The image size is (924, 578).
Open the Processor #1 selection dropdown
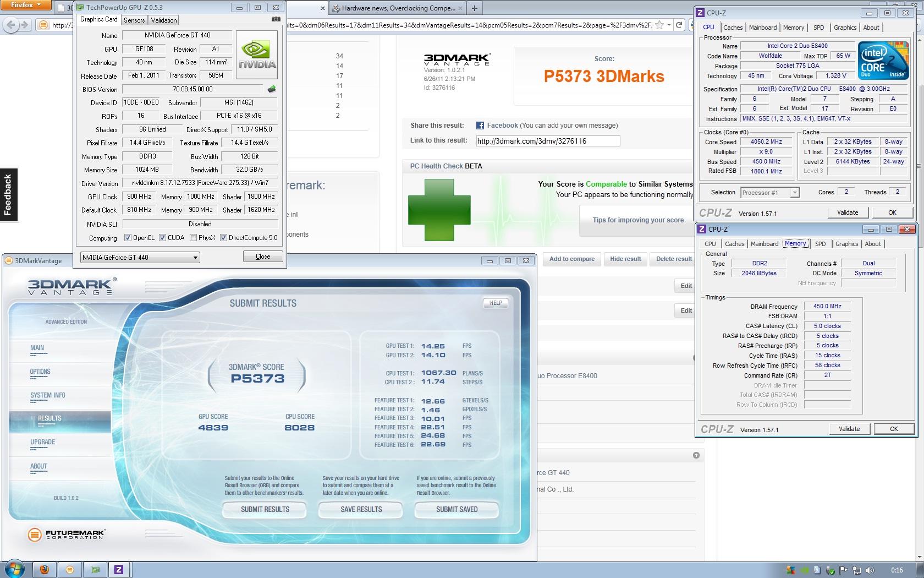(x=770, y=192)
